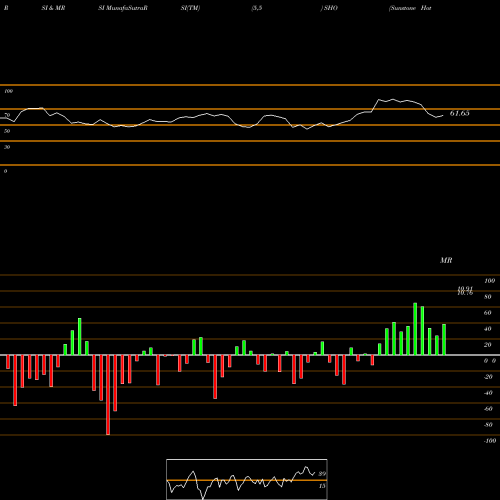500x500 pixels.
Task: Click the 'SI MunafaSutraR' header text
Action: click(x=123, y=8)
